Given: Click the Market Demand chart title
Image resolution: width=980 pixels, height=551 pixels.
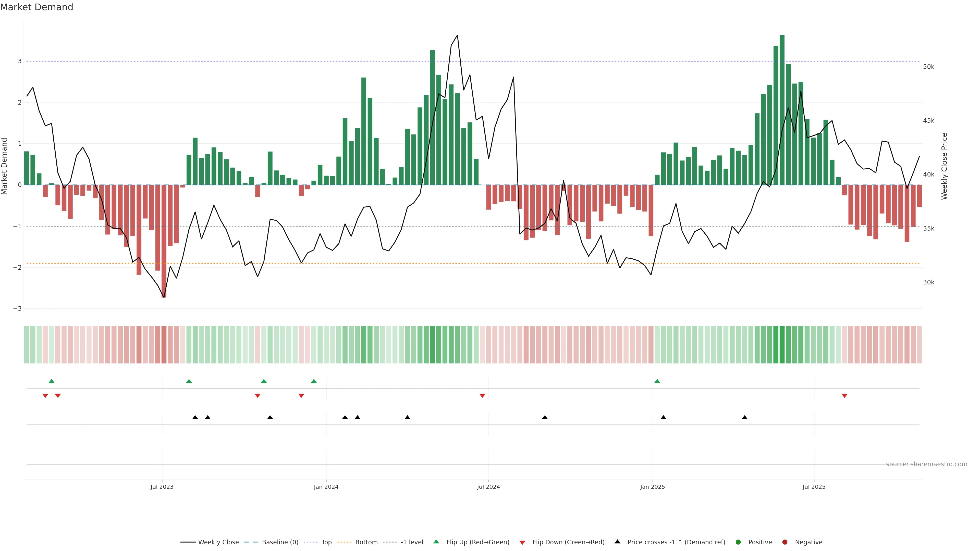Looking at the screenshot, I should click(36, 7).
